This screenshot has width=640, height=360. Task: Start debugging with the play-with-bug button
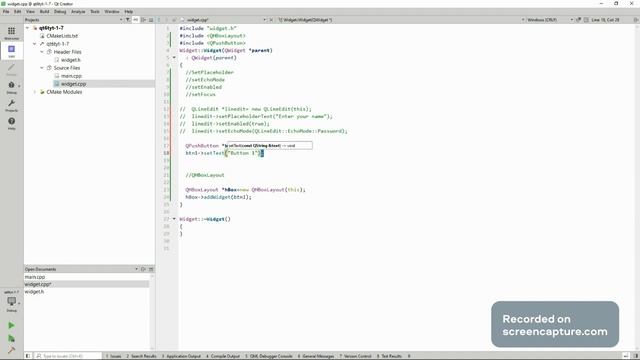(11, 338)
